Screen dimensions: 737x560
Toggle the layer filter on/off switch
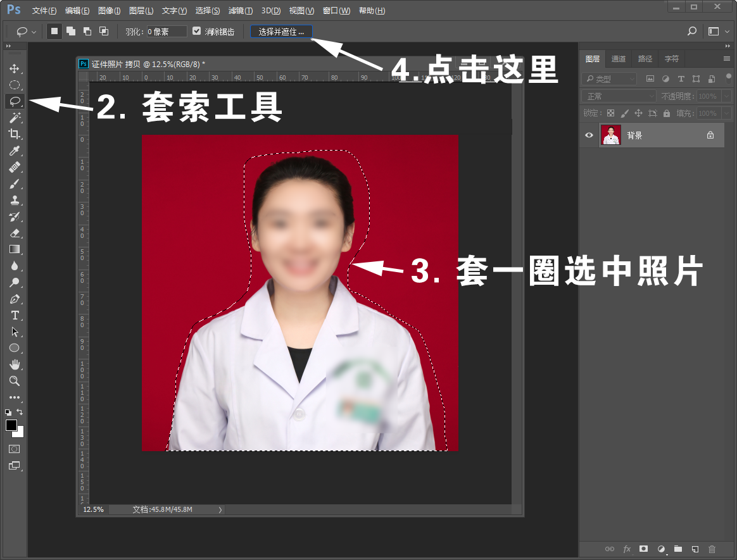click(728, 79)
